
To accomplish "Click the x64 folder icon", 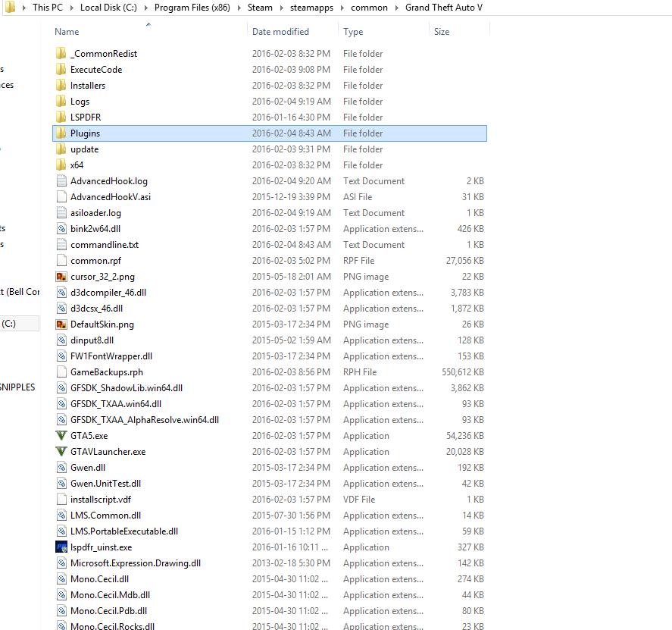I will (x=61, y=165).
